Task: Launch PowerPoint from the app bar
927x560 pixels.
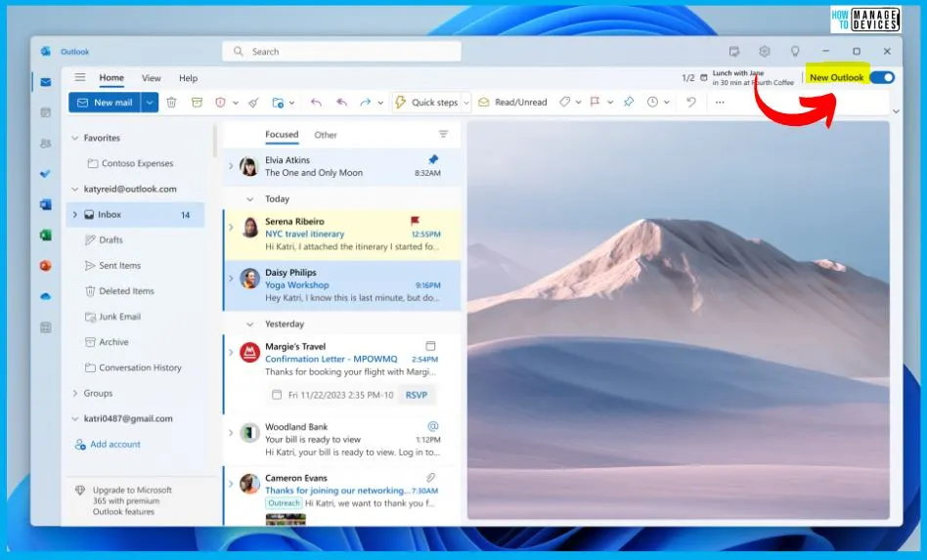Action: [x=46, y=266]
